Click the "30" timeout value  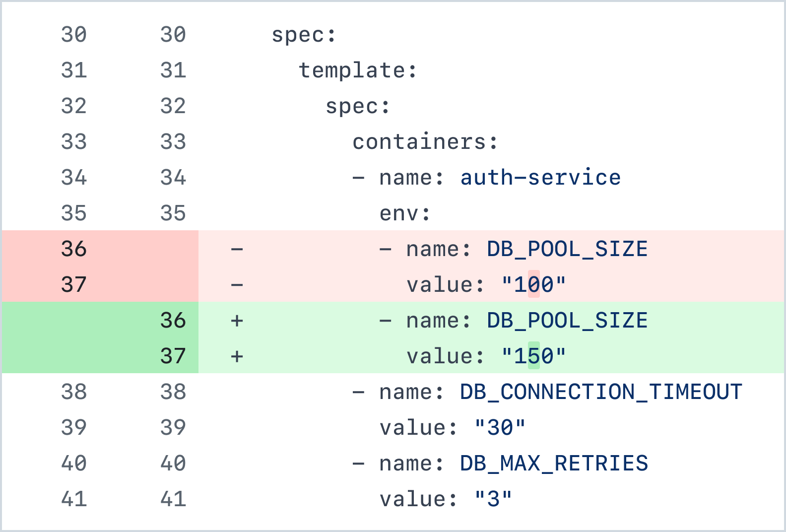point(500,428)
